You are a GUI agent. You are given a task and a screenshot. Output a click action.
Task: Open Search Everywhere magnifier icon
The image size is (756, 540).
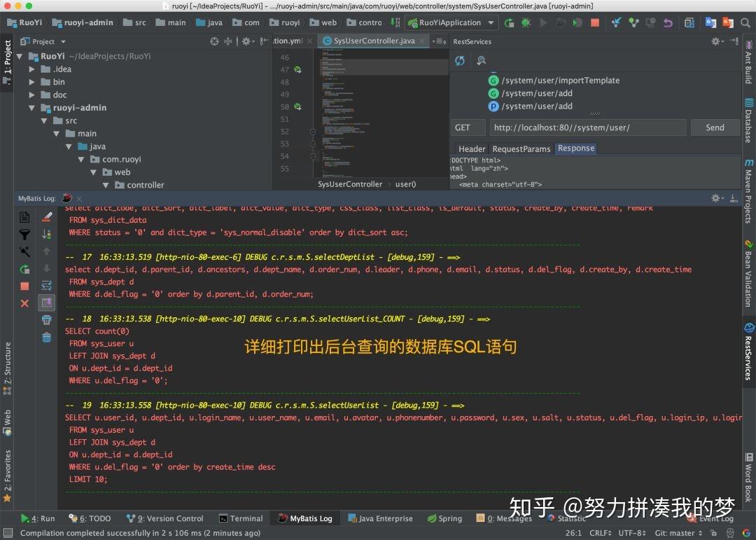(x=745, y=22)
